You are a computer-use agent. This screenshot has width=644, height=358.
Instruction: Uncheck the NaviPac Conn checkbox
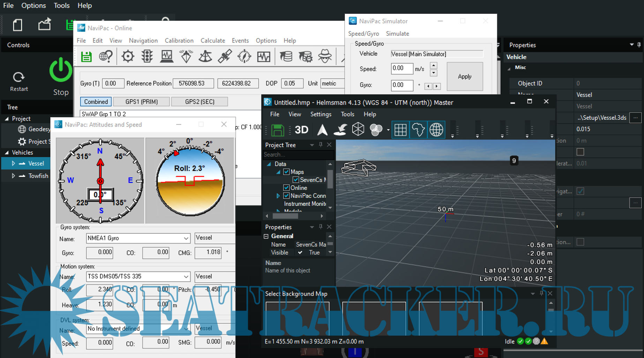click(286, 196)
